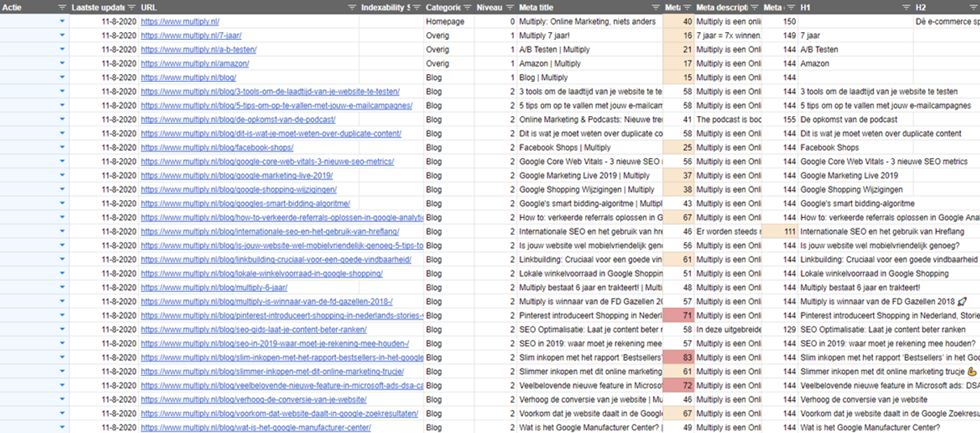Expand Actie dropdown for the multiply.nl homepage row

pyautogui.click(x=62, y=22)
